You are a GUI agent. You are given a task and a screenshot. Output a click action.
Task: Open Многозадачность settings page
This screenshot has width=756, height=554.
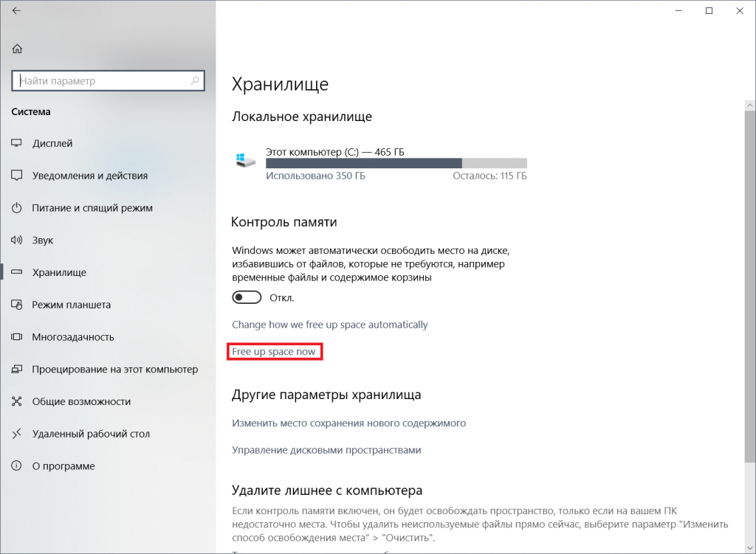[x=73, y=336]
